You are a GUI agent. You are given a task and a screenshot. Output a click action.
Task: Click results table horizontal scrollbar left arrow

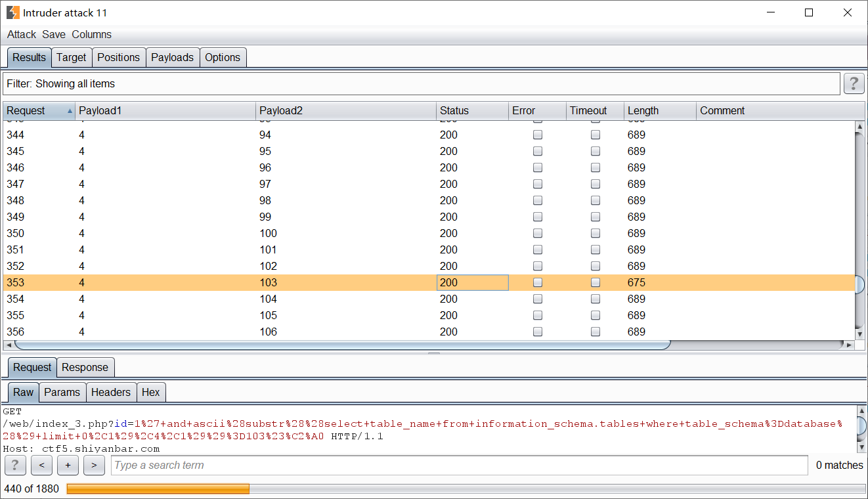[x=9, y=345]
